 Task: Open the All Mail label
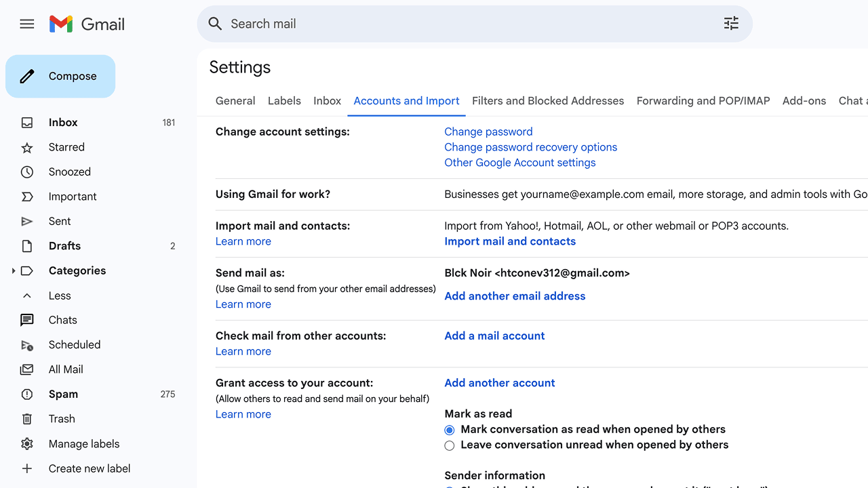coord(66,369)
